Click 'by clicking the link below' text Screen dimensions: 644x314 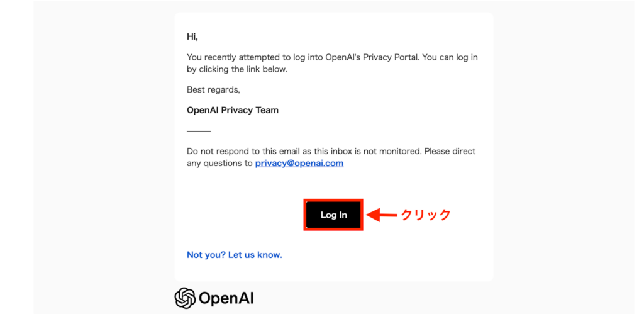[237, 69]
